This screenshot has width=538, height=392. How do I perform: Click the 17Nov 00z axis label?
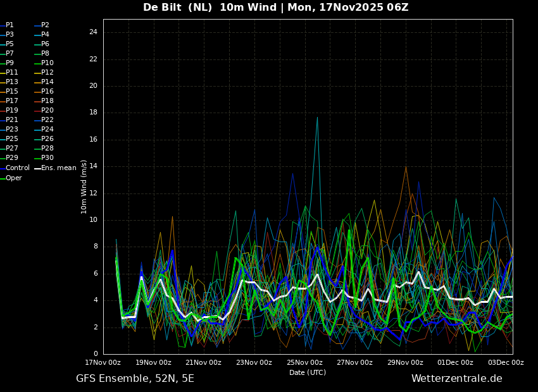coord(103,362)
